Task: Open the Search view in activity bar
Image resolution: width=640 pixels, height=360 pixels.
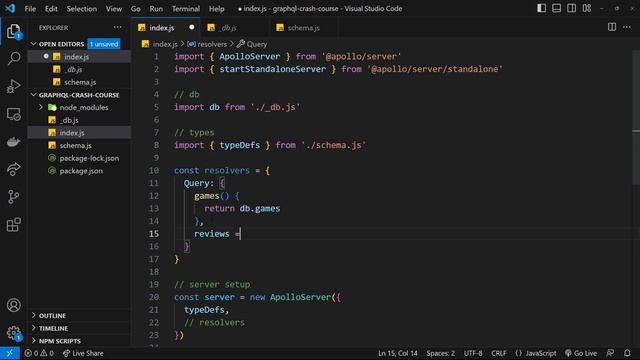Action: [13, 58]
